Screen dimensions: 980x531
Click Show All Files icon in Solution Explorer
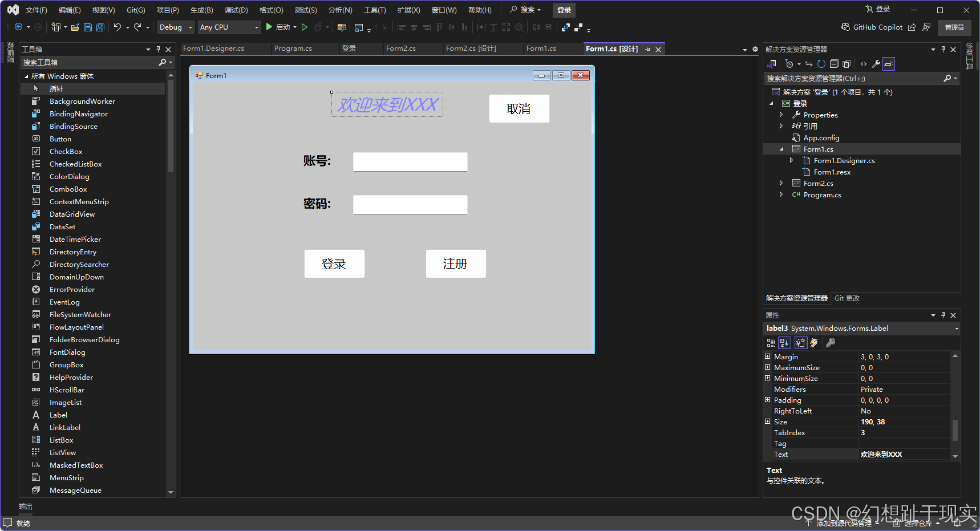click(847, 64)
